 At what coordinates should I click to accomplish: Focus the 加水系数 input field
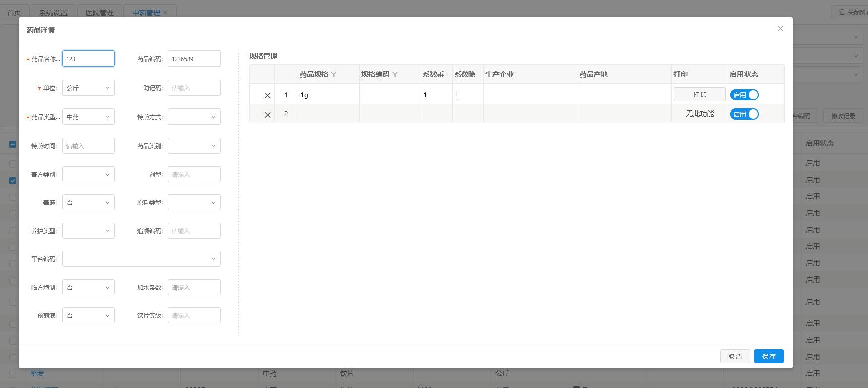click(x=194, y=287)
